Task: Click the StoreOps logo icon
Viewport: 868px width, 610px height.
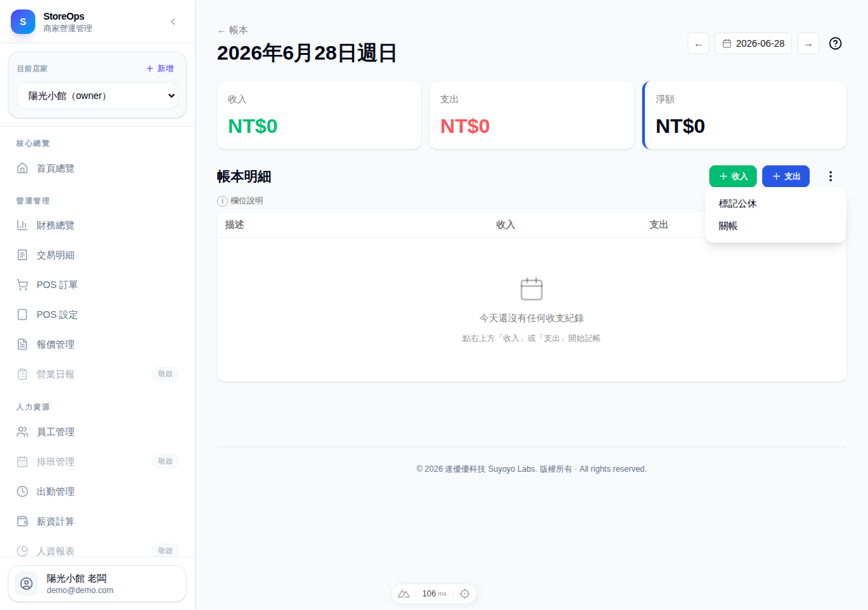Action: 23,22
